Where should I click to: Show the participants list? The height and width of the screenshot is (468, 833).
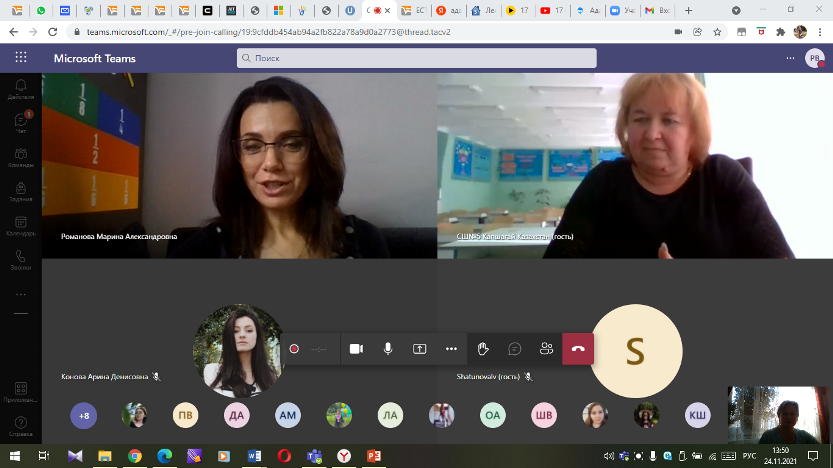click(546, 349)
